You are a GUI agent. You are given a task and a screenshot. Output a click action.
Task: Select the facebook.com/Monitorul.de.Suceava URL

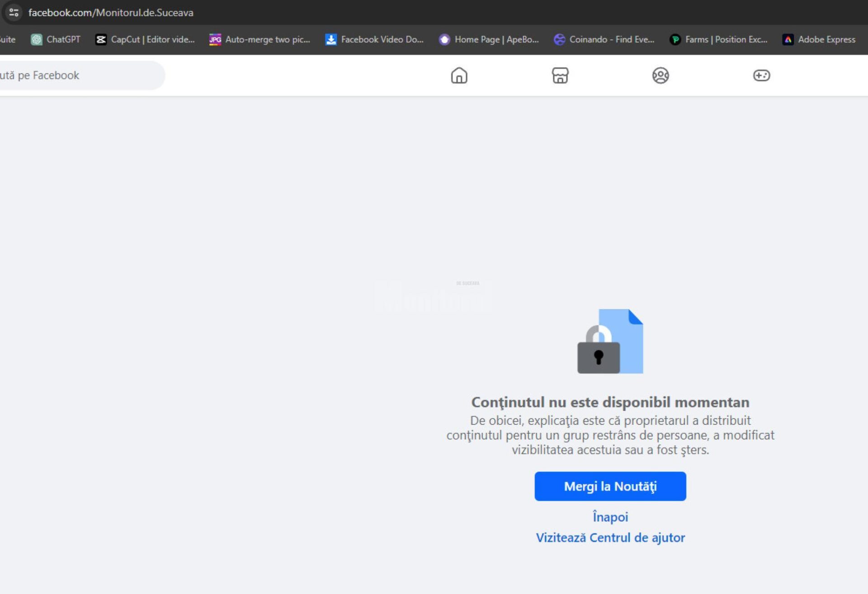click(x=111, y=13)
